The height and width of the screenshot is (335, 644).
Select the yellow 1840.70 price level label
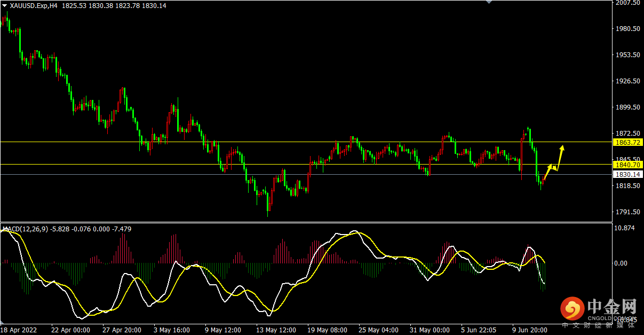pos(627,165)
